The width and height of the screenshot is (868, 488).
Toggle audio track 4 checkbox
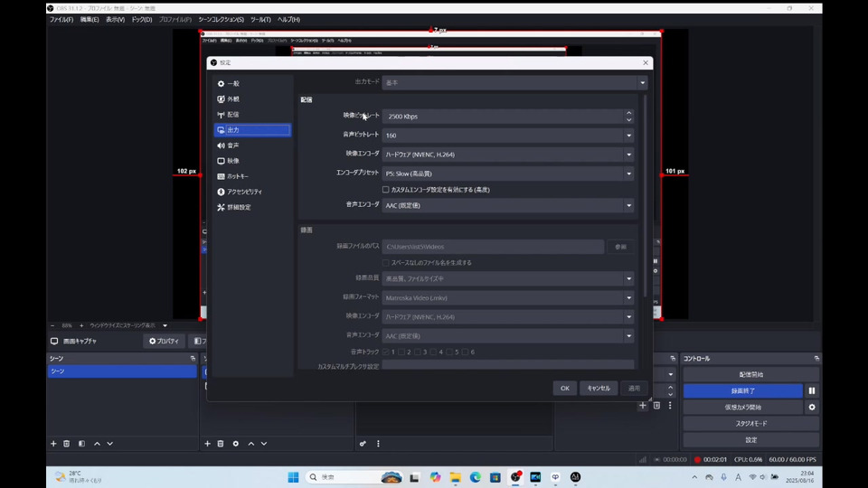point(434,352)
